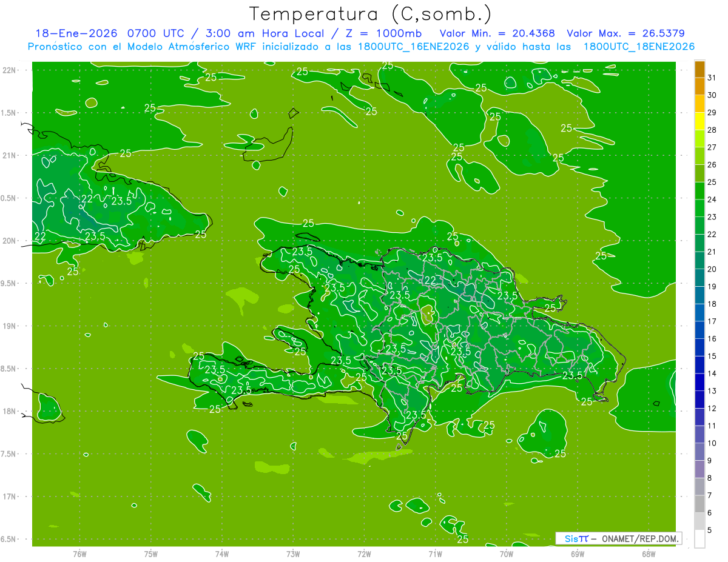The width and height of the screenshot is (728, 562).
Task: Click the '71W' longitude axis label
Action: point(435,554)
